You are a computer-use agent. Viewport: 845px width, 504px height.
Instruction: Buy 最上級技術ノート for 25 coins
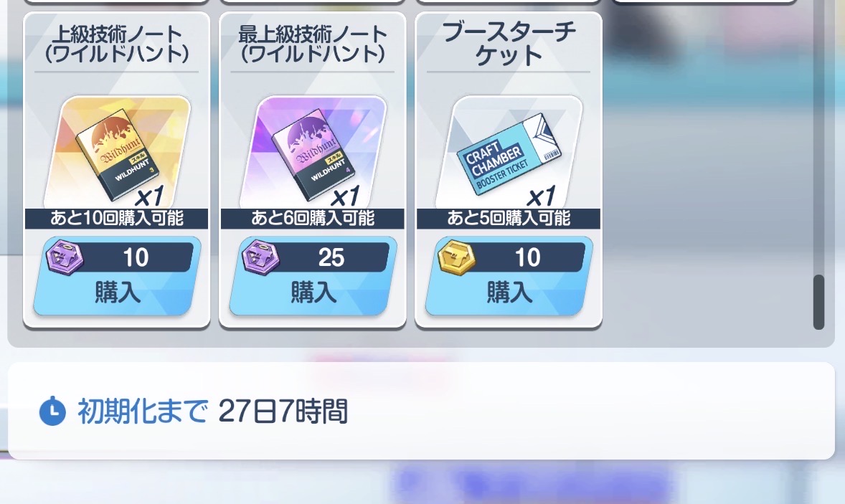[x=313, y=276]
